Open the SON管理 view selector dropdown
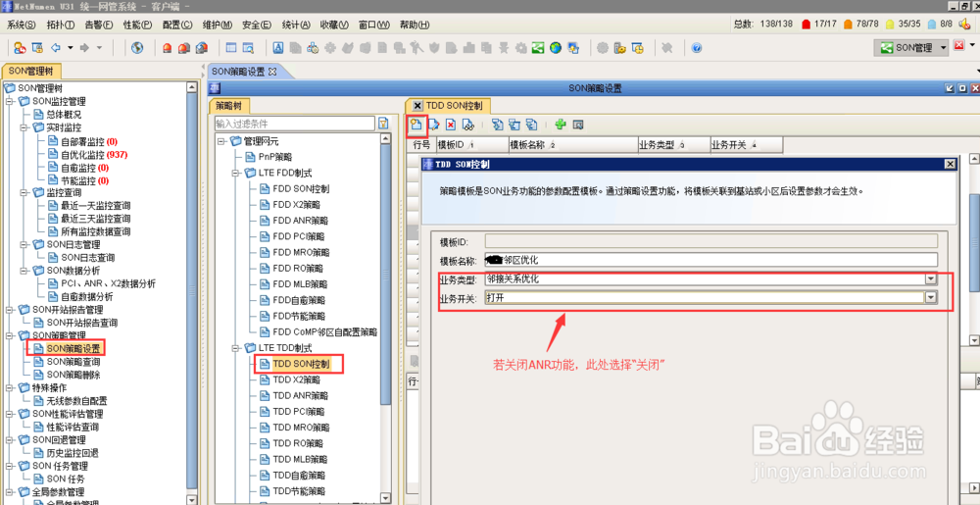 (943, 47)
